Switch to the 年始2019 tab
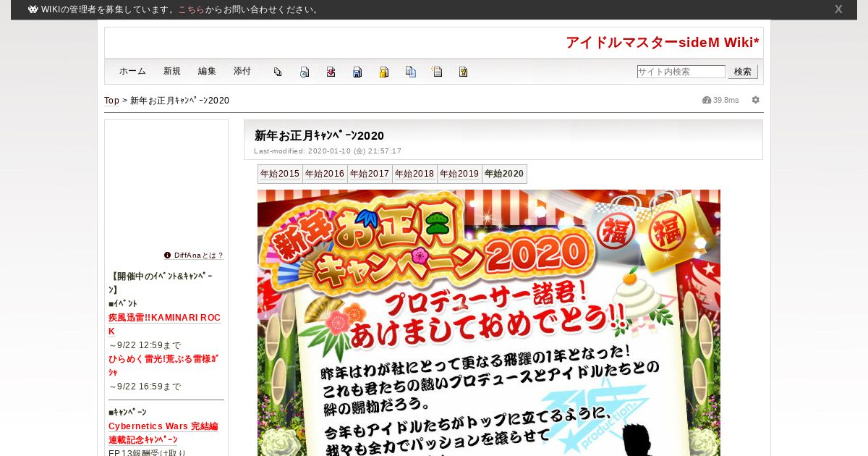The height and width of the screenshot is (456, 868). click(x=459, y=174)
